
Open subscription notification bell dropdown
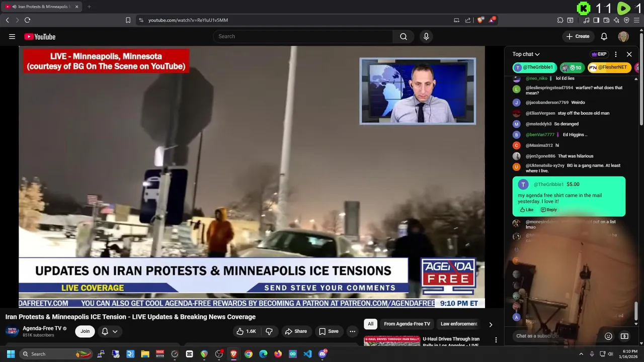click(x=110, y=331)
